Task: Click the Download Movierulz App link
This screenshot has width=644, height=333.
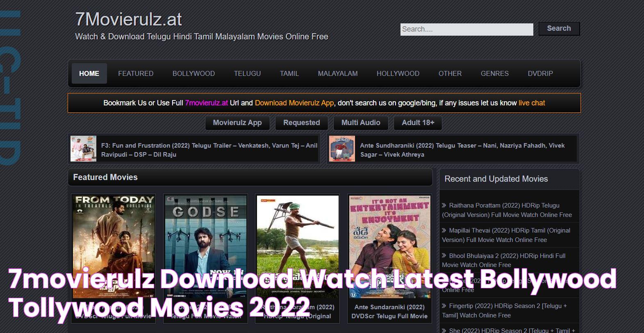Action: click(294, 103)
